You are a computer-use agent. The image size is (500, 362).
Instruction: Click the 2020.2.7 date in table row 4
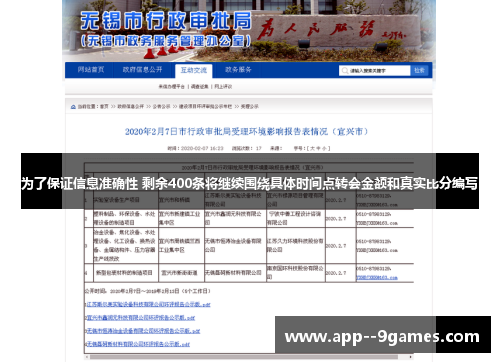pos(336,273)
